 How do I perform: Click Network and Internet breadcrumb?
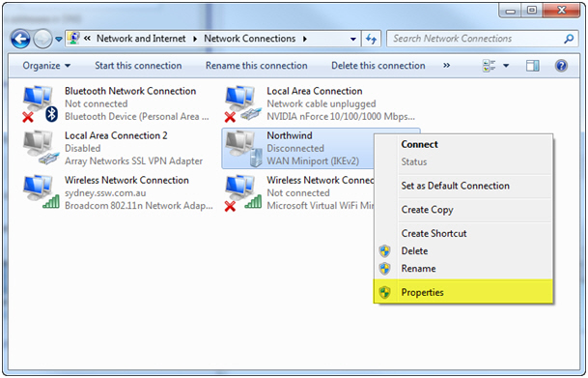point(141,39)
